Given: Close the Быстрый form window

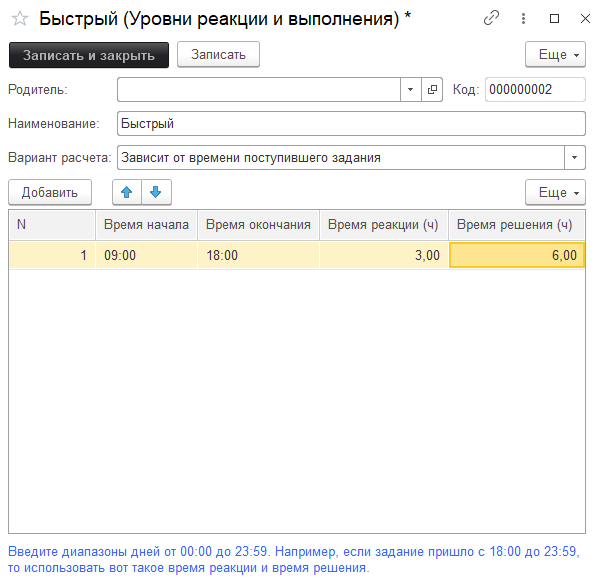Looking at the screenshot, I should (585, 18).
